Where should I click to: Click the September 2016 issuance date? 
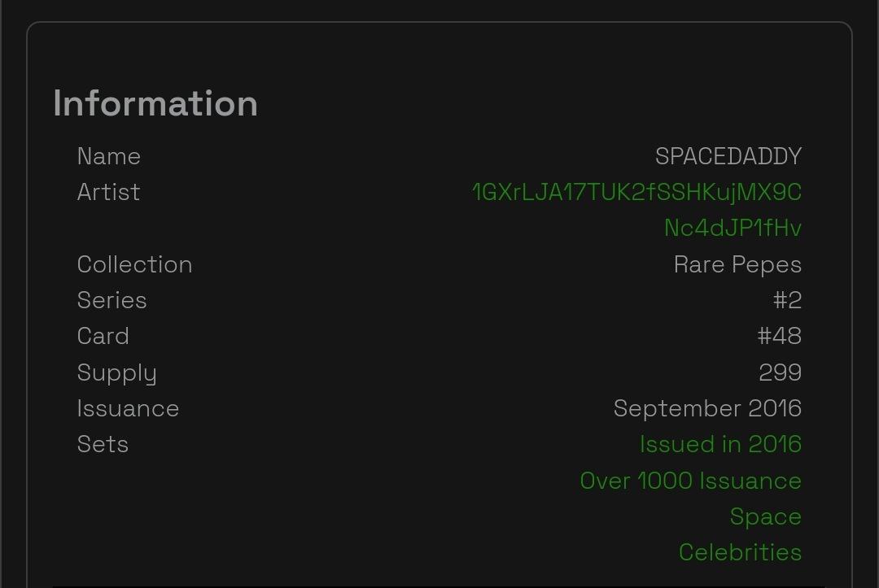pyautogui.click(x=707, y=408)
